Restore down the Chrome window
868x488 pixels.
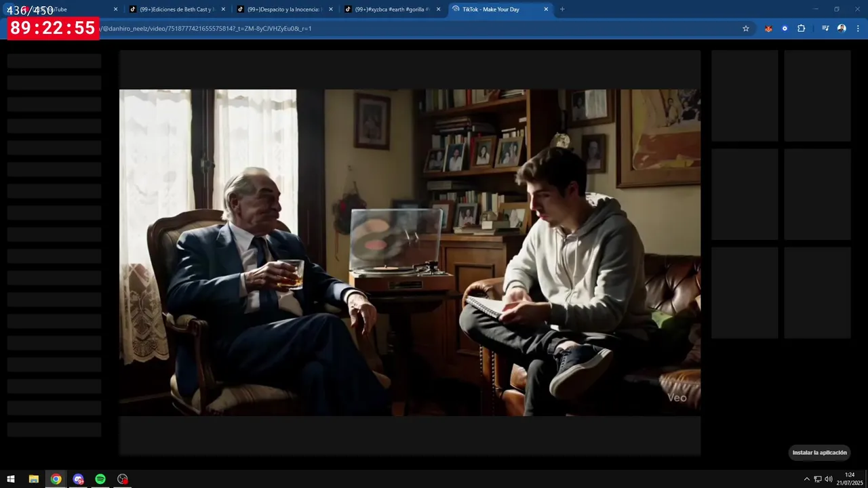(x=837, y=9)
